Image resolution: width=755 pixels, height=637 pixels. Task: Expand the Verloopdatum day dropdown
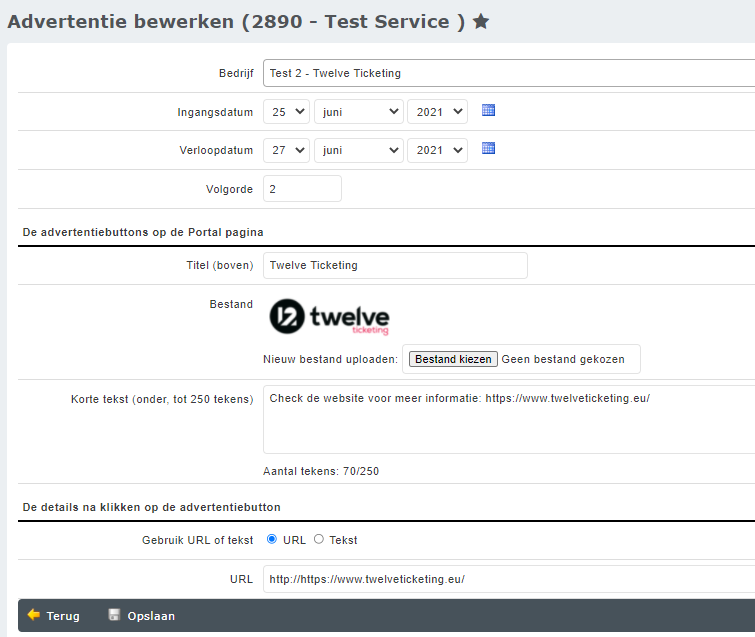286,150
